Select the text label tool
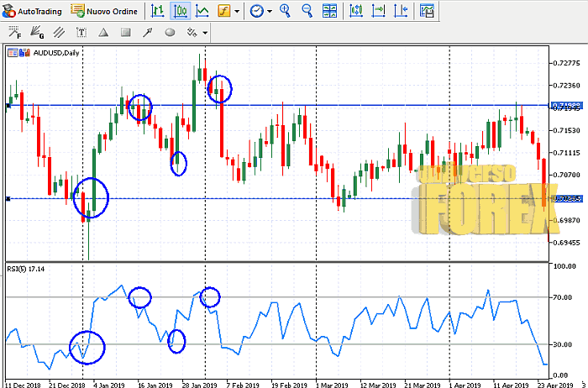The image size is (588, 388). 81,33
